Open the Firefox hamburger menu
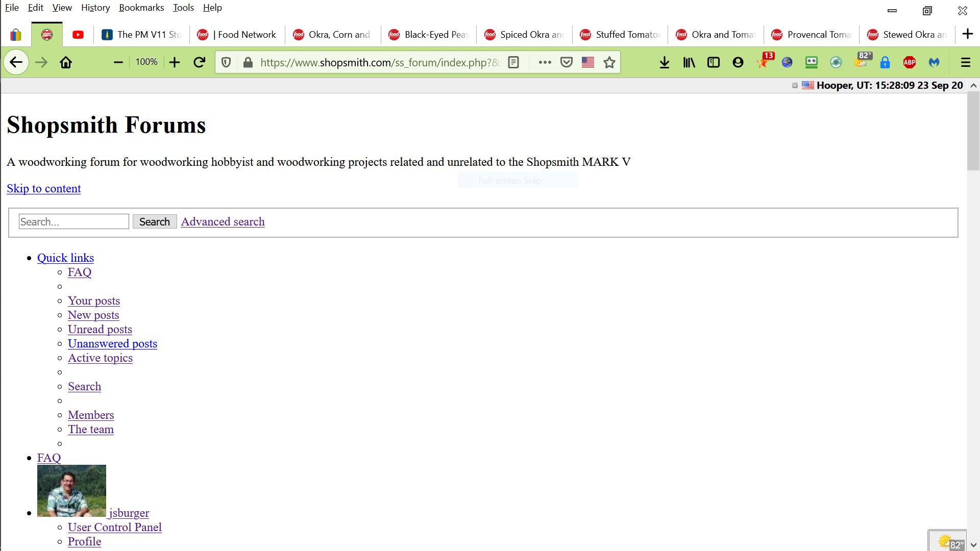Image resolution: width=980 pixels, height=551 pixels. [x=965, y=62]
